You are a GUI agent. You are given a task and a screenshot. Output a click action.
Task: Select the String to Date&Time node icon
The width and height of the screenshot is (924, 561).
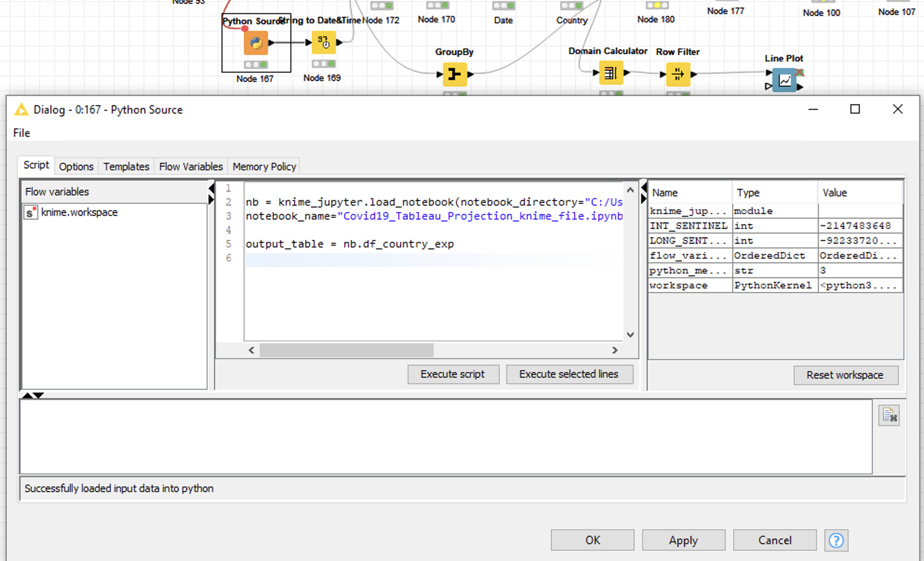pyautogui.click(x=324, y=43)
